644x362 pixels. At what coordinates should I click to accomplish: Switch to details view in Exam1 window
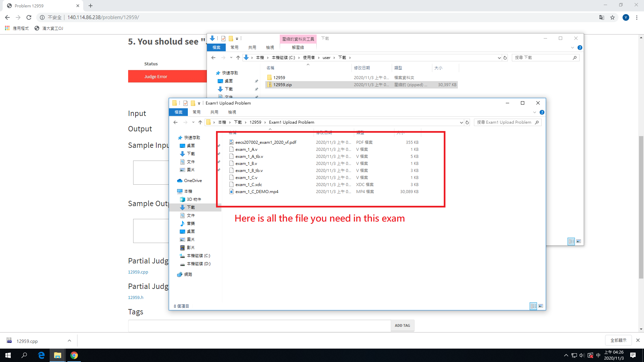[533, 306]
